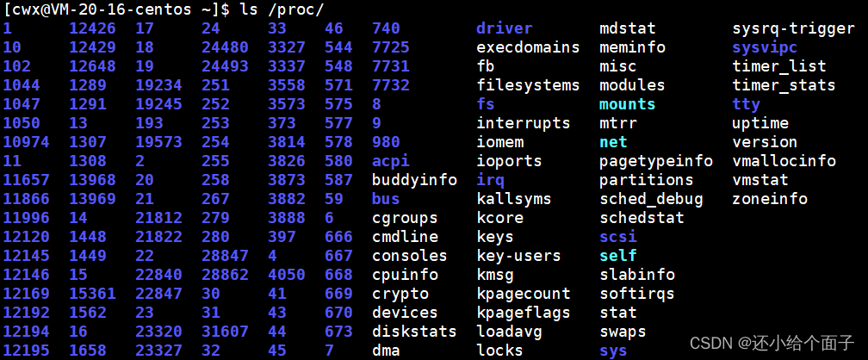Click the 'vmallocinfo' entry

point(784,160)
